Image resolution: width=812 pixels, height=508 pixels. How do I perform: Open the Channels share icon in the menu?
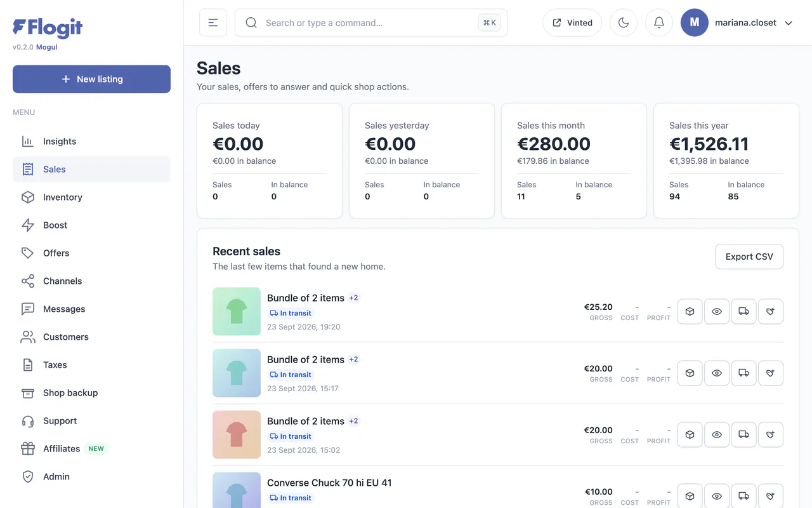[28, 281]
